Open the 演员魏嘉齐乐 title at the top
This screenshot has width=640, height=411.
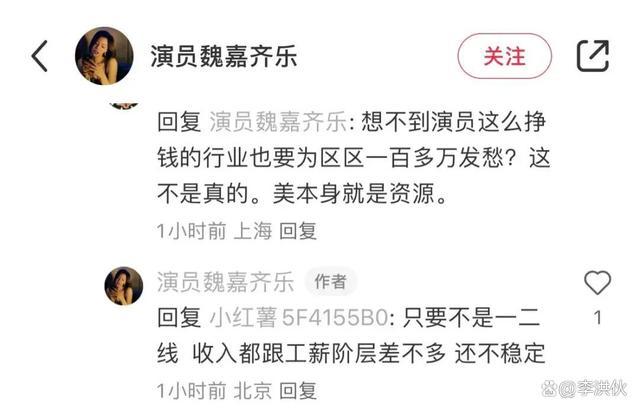coord(223,56)
